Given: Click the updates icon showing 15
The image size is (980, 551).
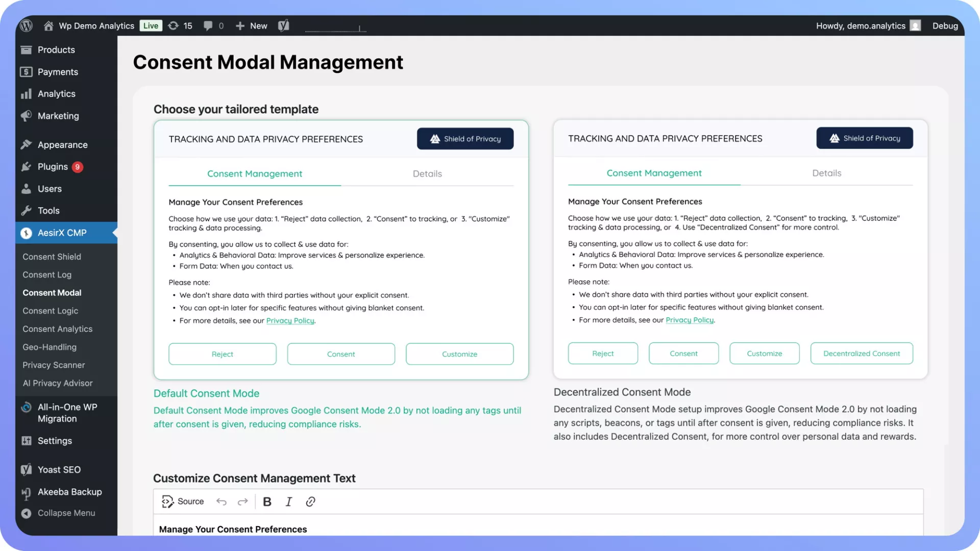Looking at the screenshot, I should coord(174,26).
